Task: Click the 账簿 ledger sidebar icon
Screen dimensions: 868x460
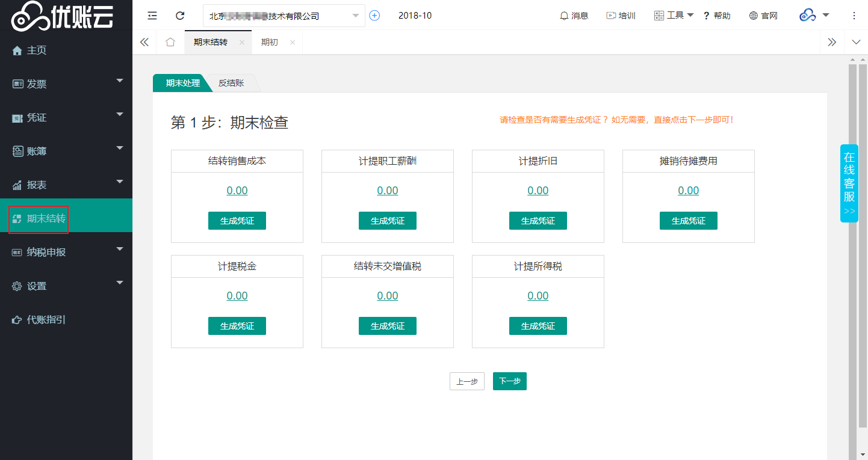Action: click(17, 152)
